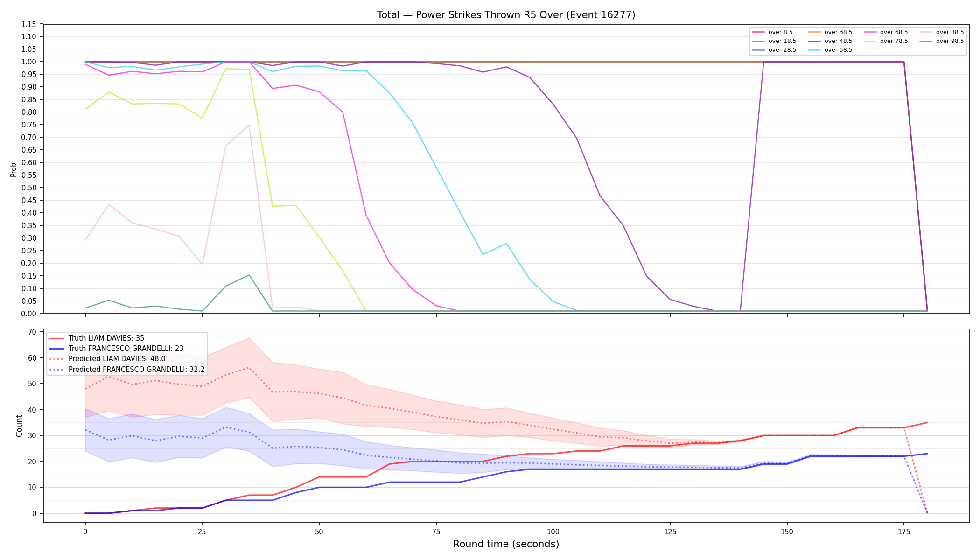980x560 pixels.
Task: Select the 'over 38.5' legend entry
Action: click(x=830, y=32)
